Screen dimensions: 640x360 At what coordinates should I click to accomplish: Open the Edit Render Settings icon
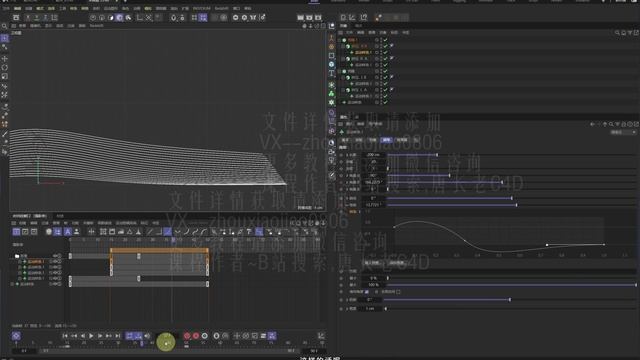tap(318, 18)
